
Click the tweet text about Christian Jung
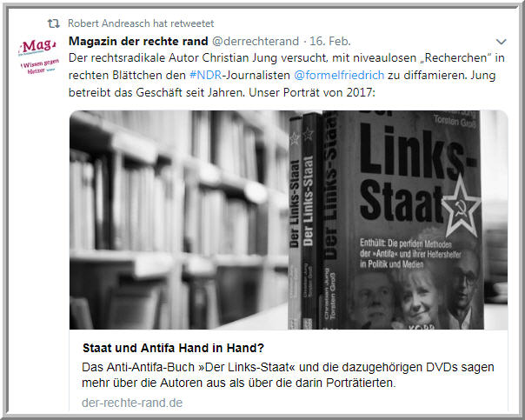286,75
